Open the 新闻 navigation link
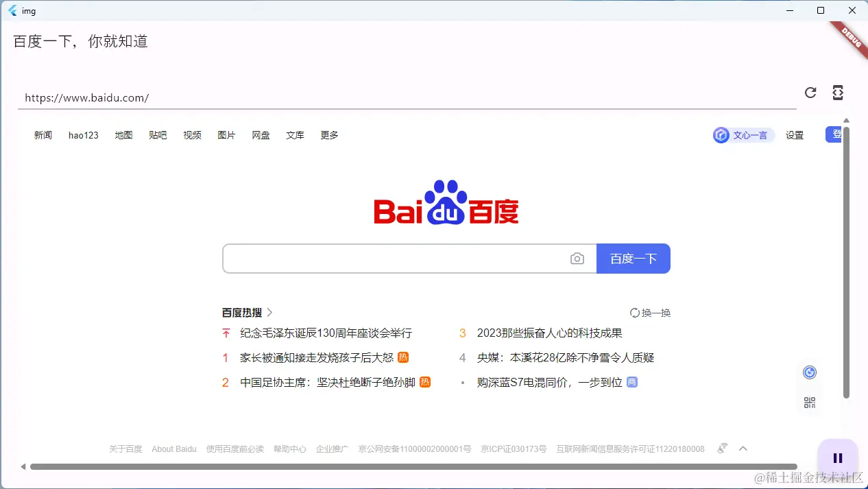The image size is (868, 489). pos(43,135)
